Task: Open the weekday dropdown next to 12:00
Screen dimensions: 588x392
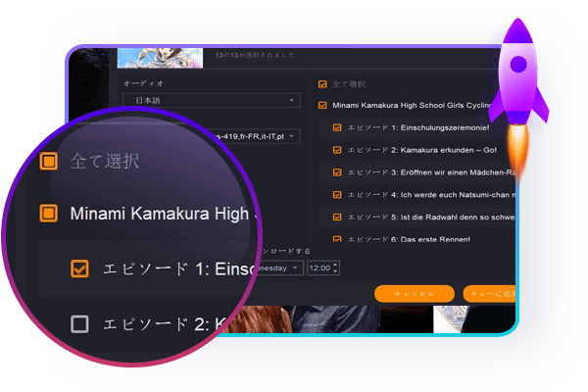Action: [x=279, y=269]
